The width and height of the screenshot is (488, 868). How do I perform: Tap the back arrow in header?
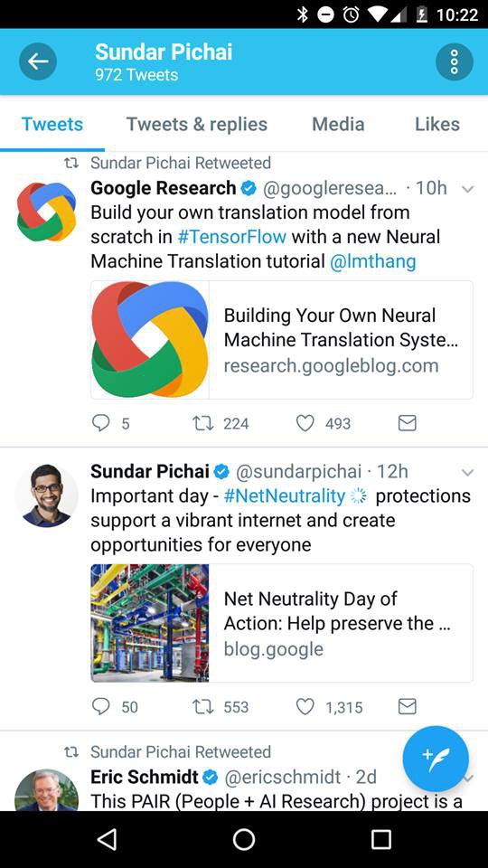click(38, 61)
